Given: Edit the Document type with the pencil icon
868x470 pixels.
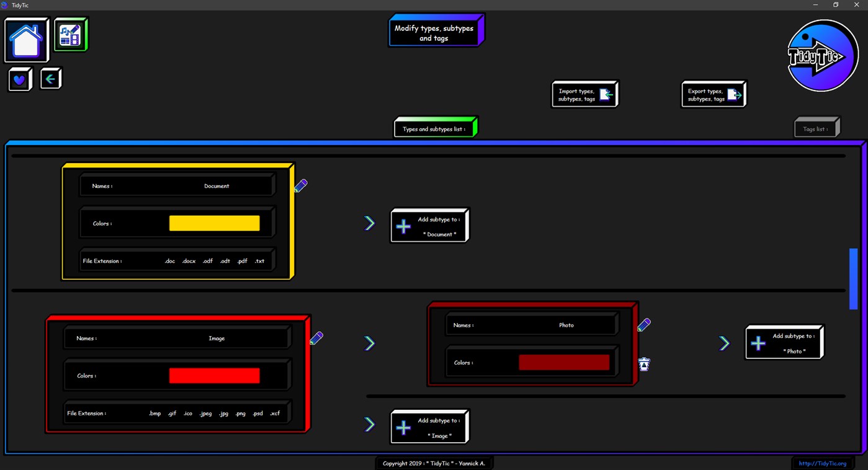Looking at the screenshot, I should (x=301, y=185).
